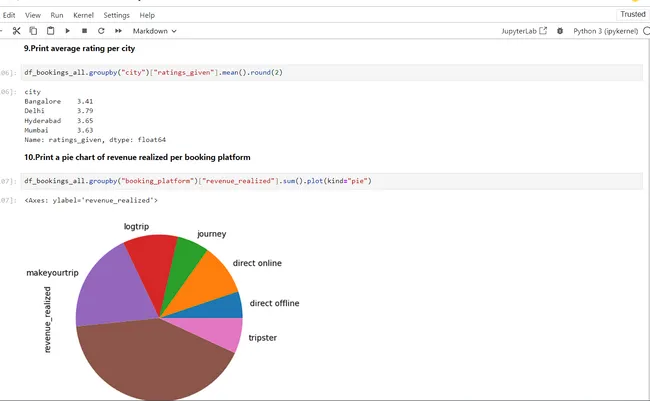The width and height of the screenshot is (650, 401).
Task: Click the purple makeyourtrip pie slice
Action: point(114,290)
